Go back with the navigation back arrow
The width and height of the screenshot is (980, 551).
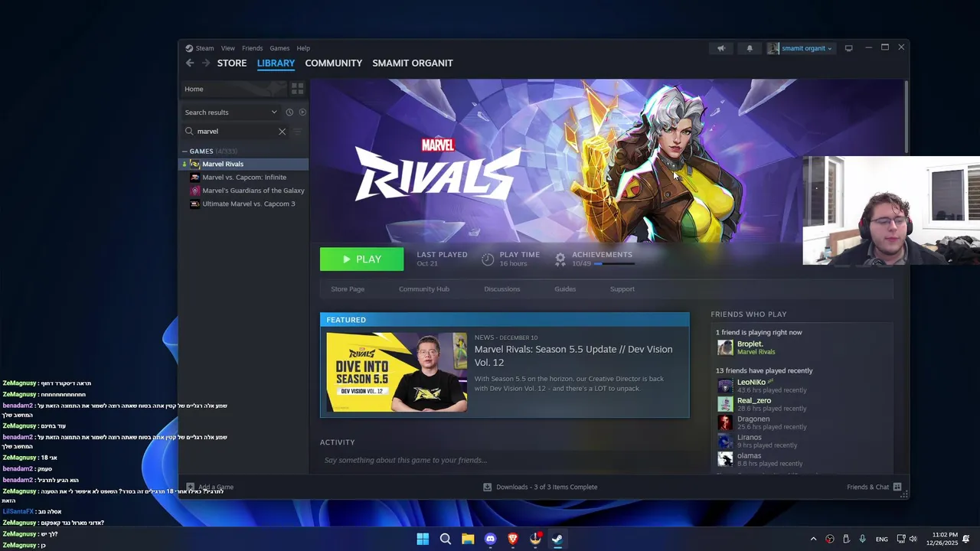coord(190,63)
